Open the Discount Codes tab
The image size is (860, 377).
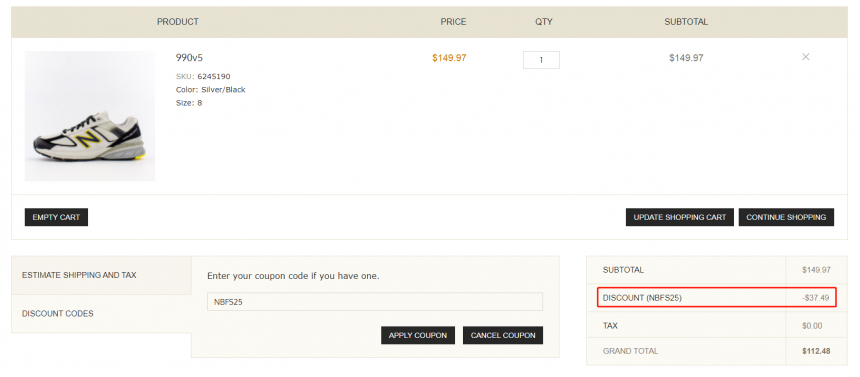101,313
